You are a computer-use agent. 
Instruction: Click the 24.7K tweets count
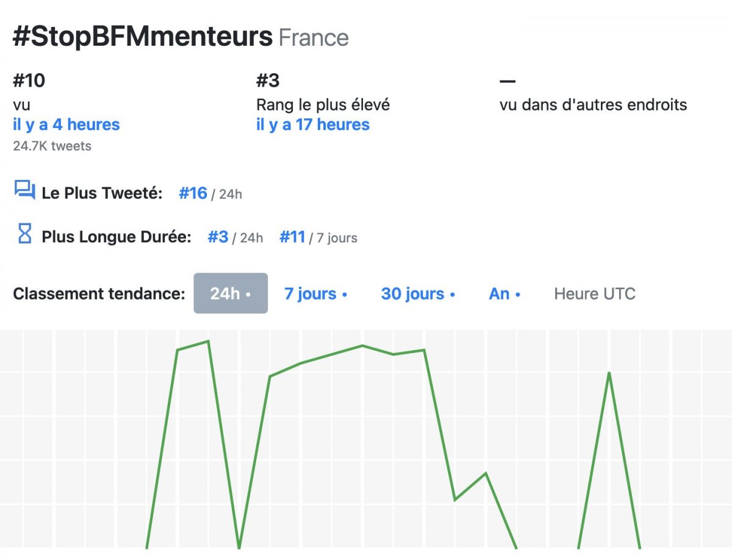[52, 146]
